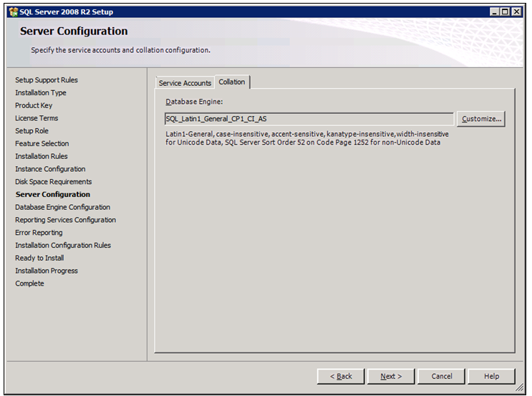Proceed with the Next button

[x=391, y=376]
